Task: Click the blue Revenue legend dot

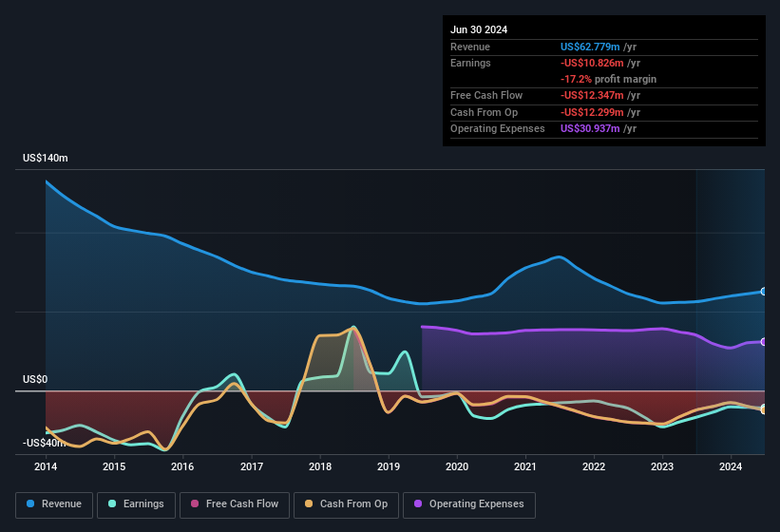Action: click(x=31, y=504)
